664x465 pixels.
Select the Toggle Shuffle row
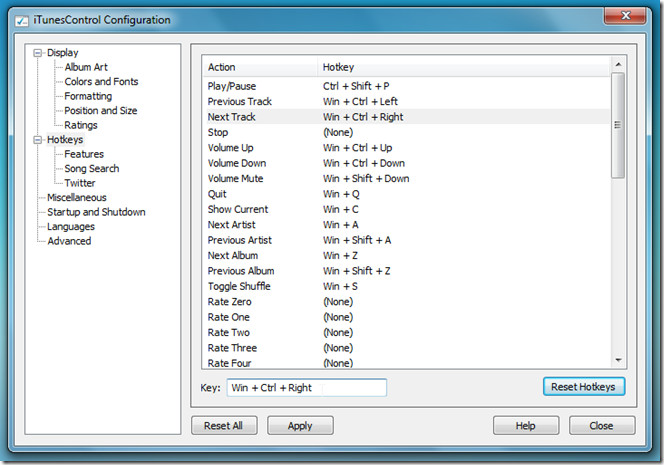[x=406, y=286]
